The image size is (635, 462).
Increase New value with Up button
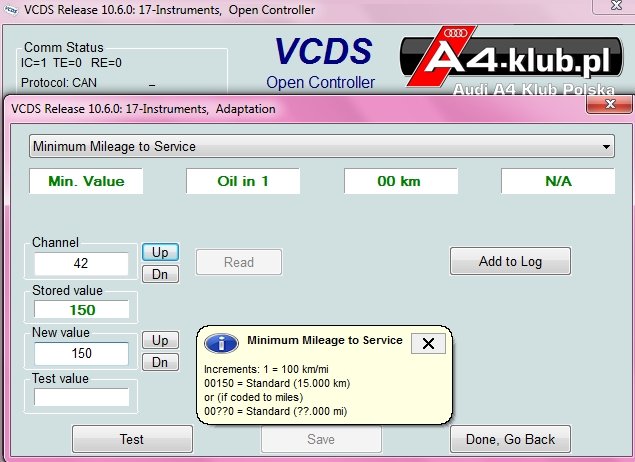[x=160, y=340]
